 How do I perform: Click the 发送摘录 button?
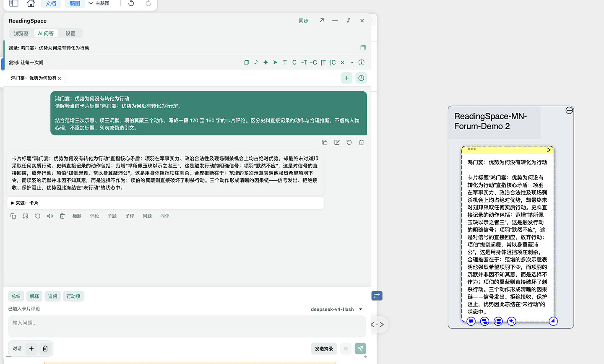(324, 348)
